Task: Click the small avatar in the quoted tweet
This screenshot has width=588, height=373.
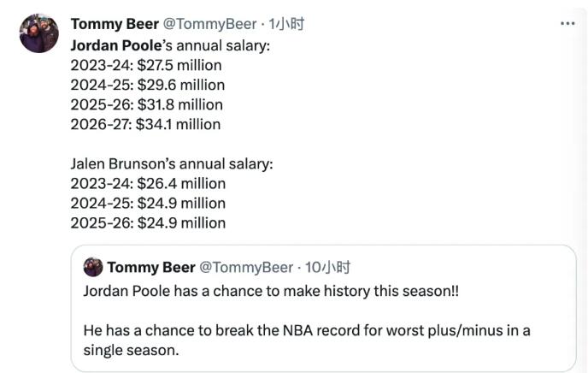Action: click(93, 268)
